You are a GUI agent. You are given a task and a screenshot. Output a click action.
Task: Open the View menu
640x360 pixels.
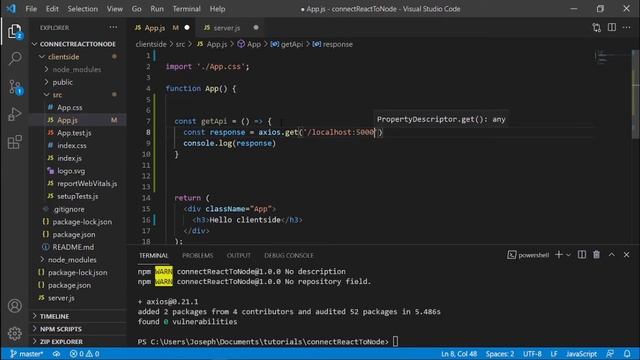coord(115,9)
